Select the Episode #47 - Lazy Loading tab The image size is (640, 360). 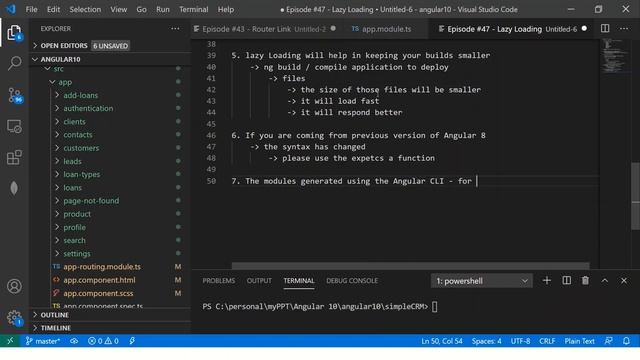click(512, 29)
